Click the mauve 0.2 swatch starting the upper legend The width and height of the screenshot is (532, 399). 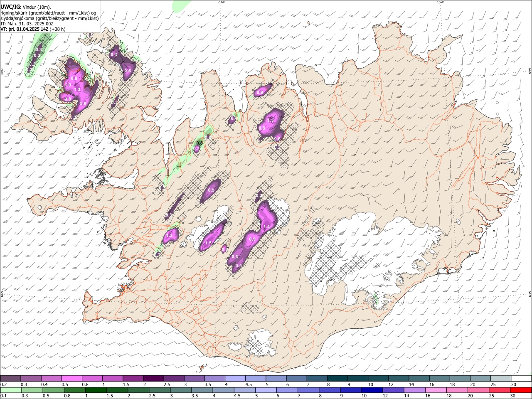tap(10, 379)
